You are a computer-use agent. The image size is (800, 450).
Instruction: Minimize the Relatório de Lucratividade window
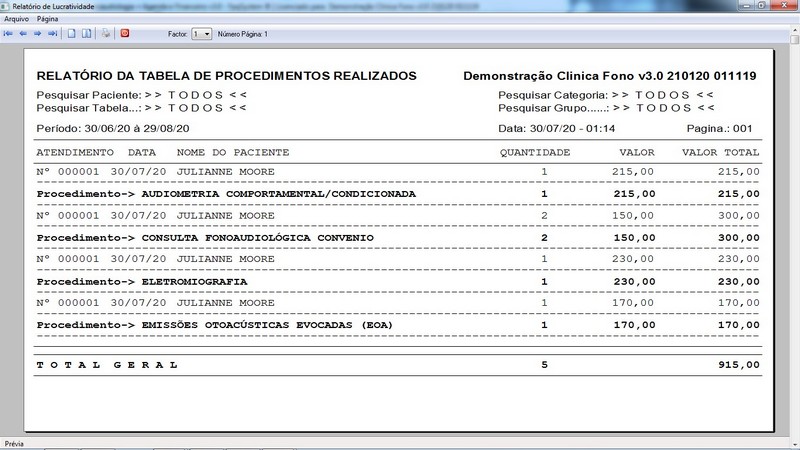[x=747, y=5]
